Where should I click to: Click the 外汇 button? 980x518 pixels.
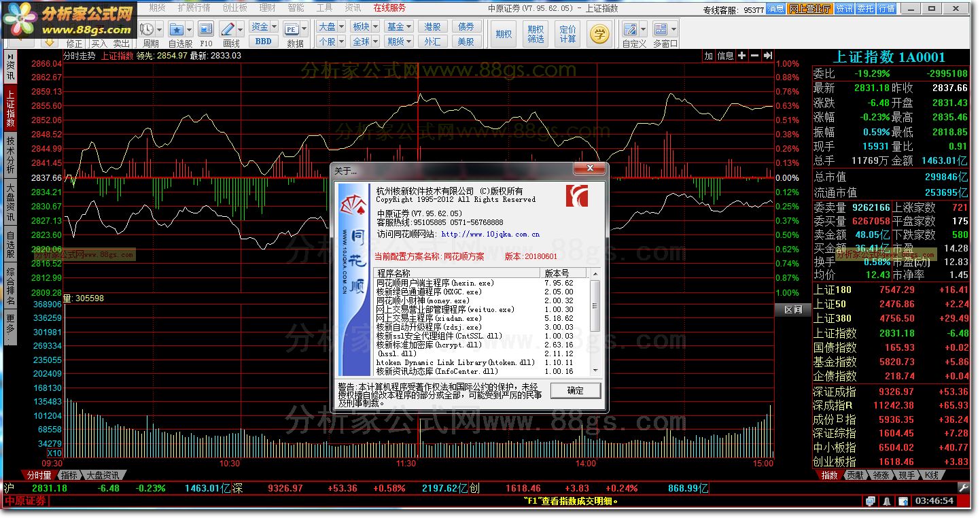click(432, 41)
